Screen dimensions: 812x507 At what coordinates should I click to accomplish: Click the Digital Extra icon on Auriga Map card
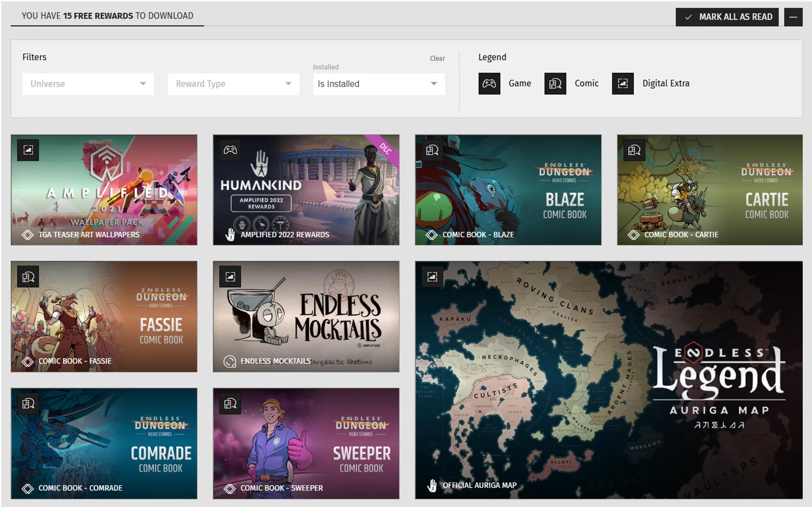[x=432, y=277]
